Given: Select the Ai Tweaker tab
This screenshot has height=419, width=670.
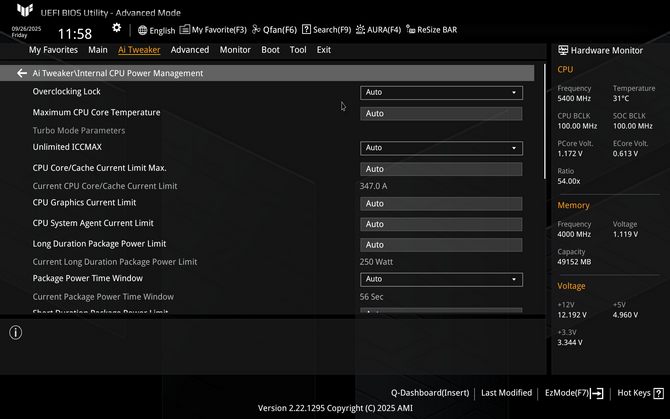Looking at the screenshot, I should (139, 50).
